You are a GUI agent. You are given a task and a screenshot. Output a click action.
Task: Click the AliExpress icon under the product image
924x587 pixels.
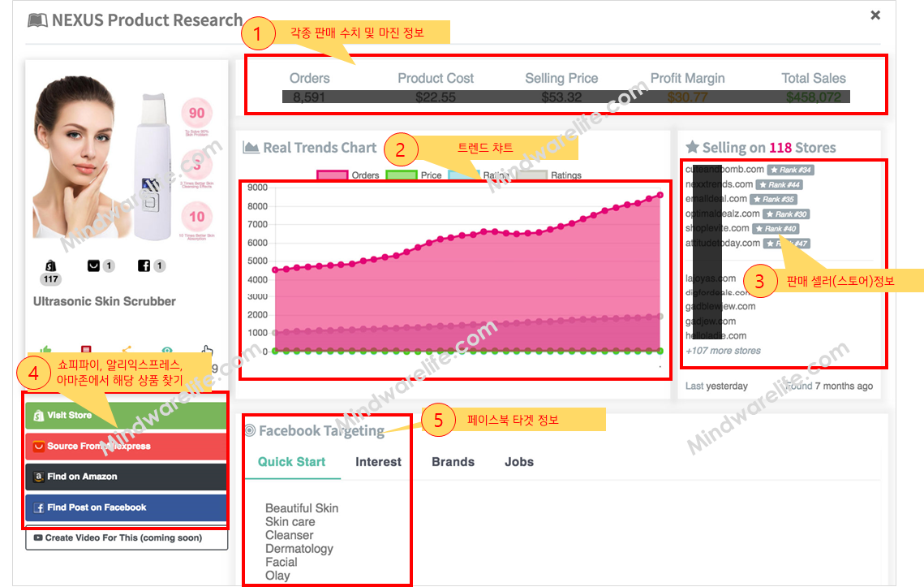93,266
